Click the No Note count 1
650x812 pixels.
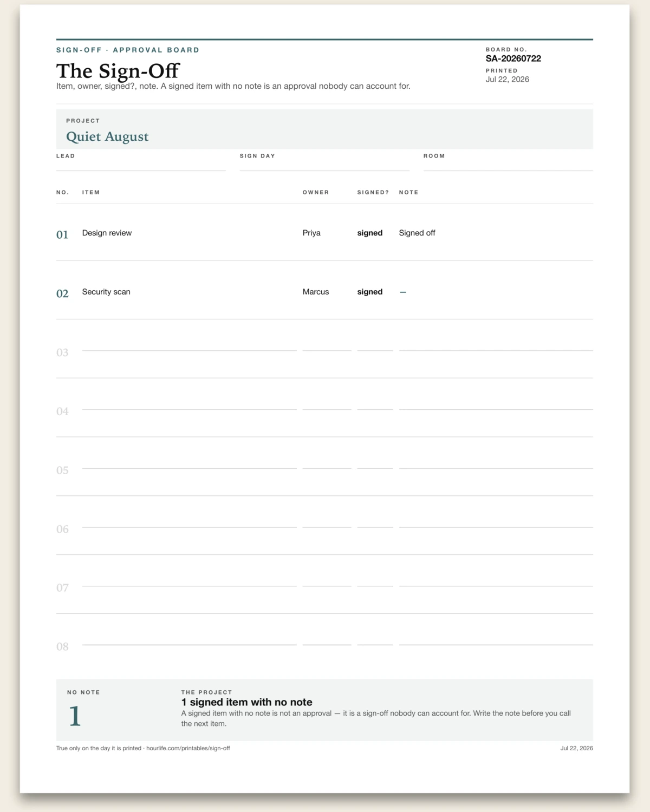[x=75, y=716]
